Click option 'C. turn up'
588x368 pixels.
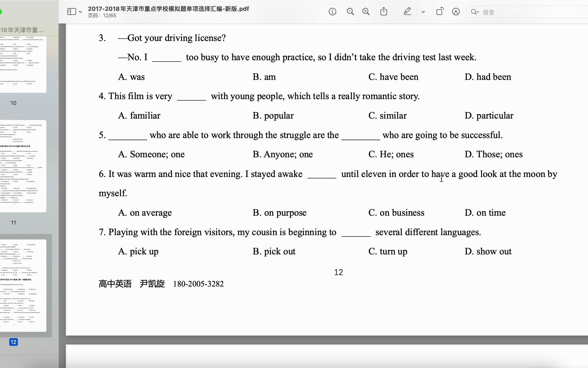(388, 251)
